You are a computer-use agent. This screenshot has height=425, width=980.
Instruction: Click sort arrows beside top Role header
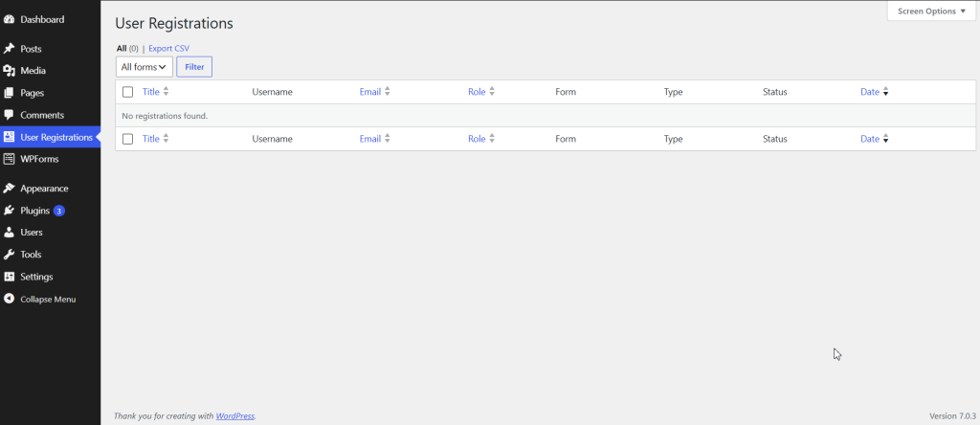pyautogui.click(x=492, y=92)
